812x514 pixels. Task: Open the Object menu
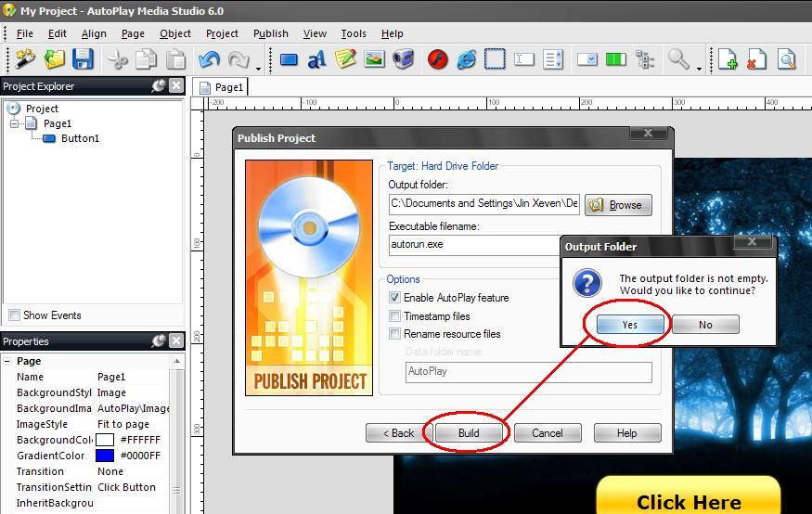coord(174,33)
